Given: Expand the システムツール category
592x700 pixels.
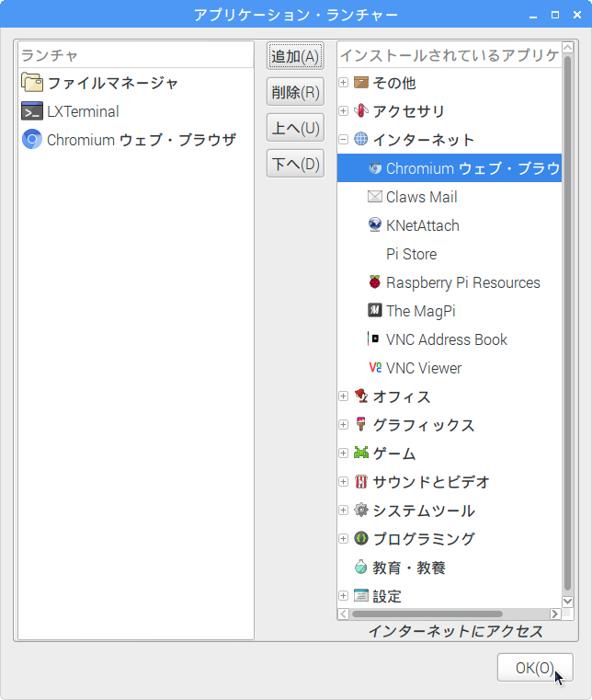Looking at the screenshot, I should [x=343, y=510].
